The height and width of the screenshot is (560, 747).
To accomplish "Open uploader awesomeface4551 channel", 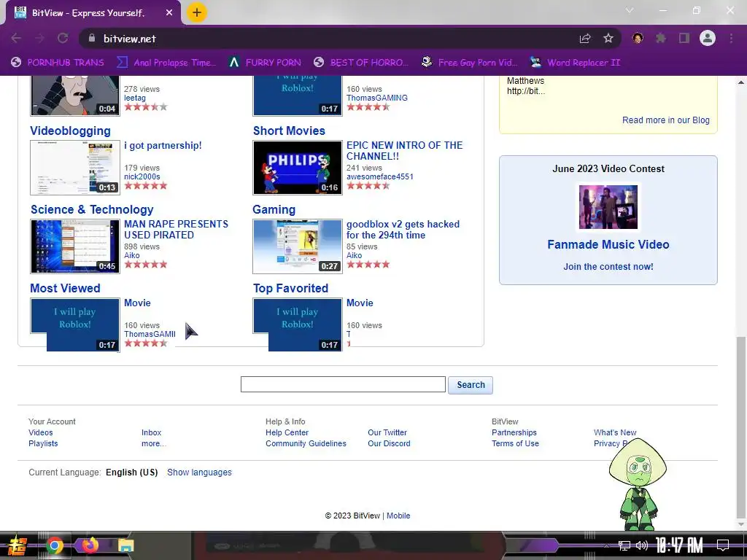I will [379, 176].
